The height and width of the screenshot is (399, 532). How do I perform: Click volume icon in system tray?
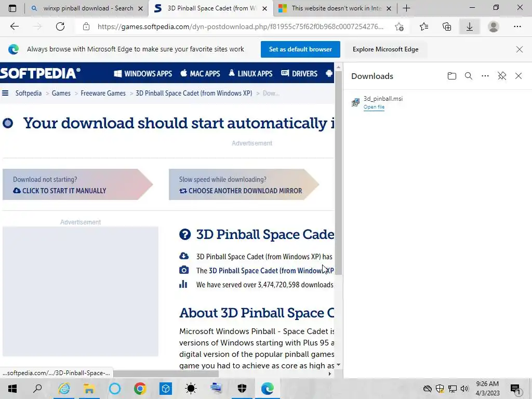point(464,389)
